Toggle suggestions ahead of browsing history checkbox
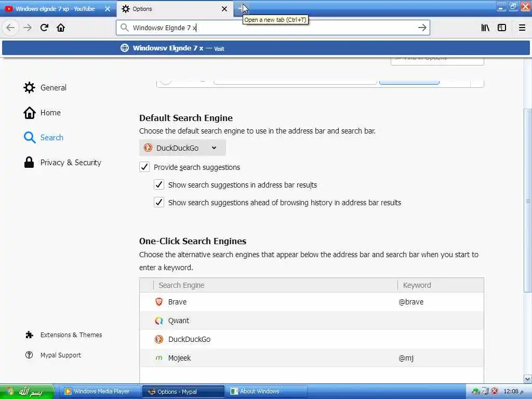This screenshot has width=532, height=399. (x=159, y=202)
